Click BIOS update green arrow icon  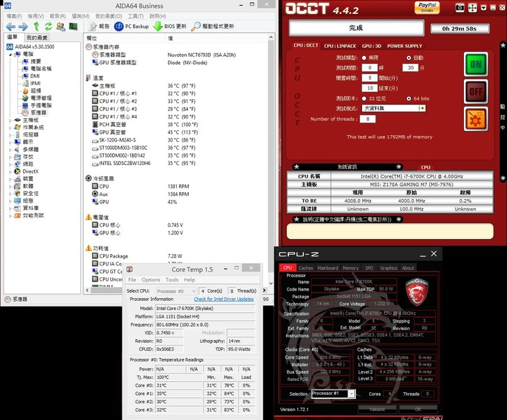(x=158, y=26)
